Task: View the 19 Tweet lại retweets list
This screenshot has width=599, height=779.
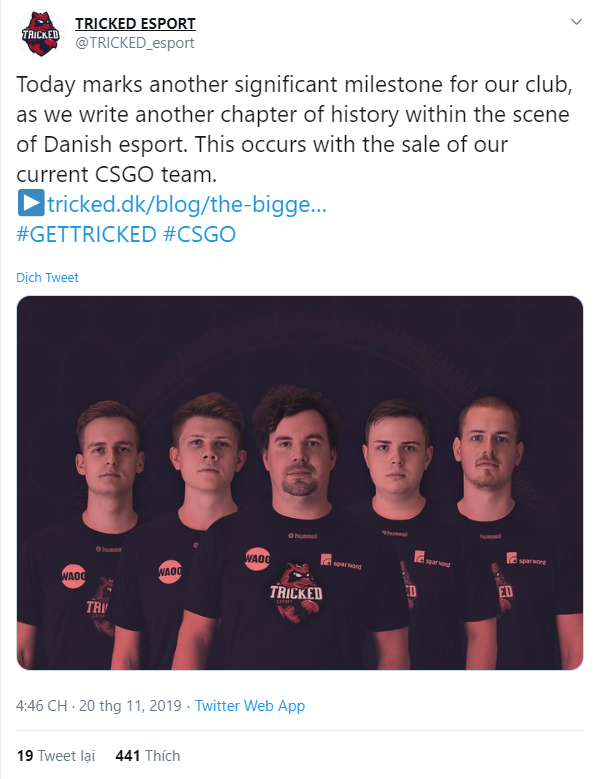Action: (56, 756)
